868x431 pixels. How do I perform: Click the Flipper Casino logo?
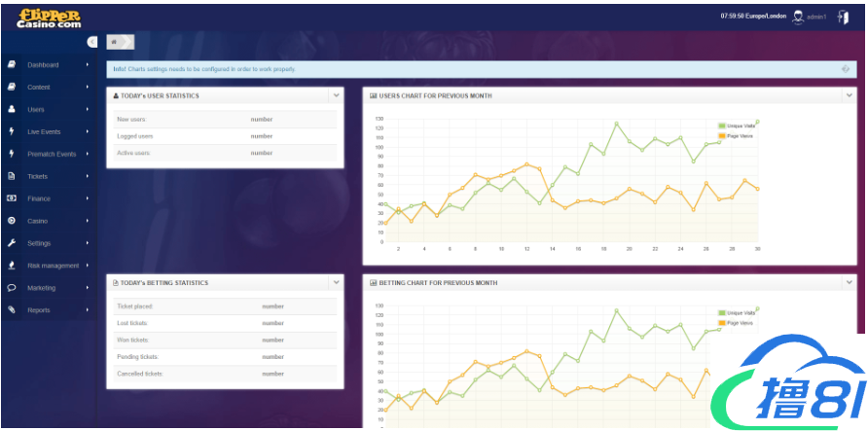[49, 18]
